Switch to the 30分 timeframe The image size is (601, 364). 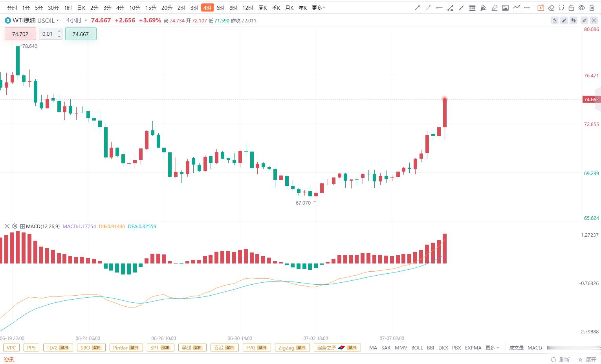tap(53, 8)
